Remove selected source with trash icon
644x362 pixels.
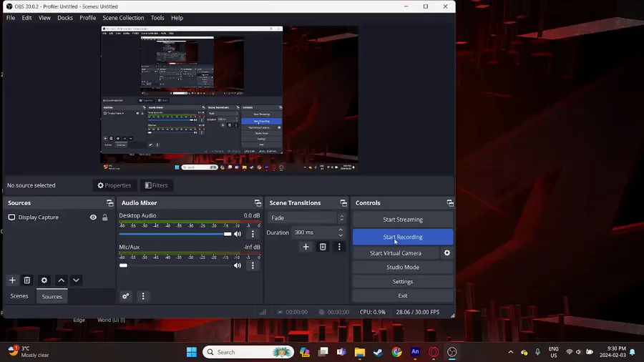click(x=27, y=280)
